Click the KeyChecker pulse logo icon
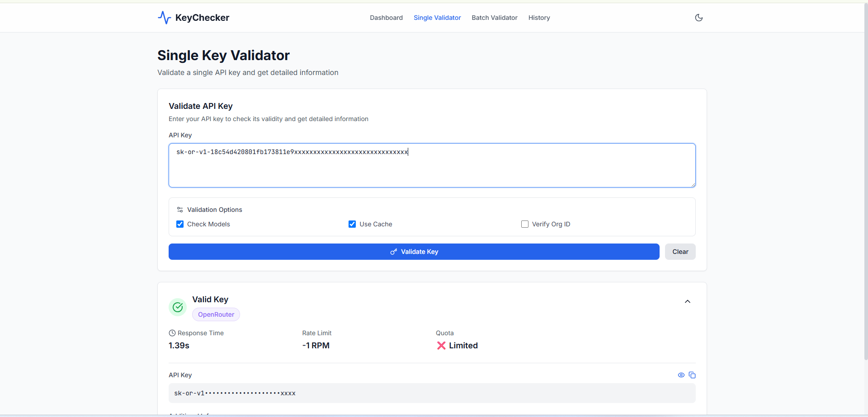 tap(164, 18)
